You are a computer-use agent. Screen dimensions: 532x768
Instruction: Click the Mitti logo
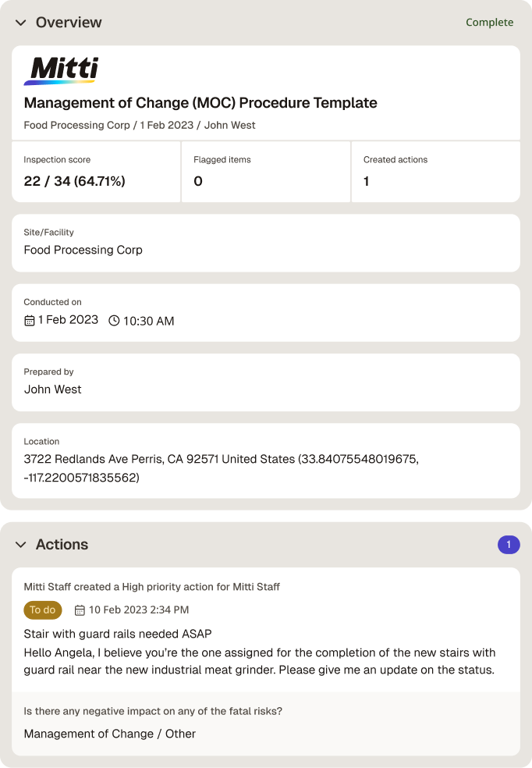point(61,71)
